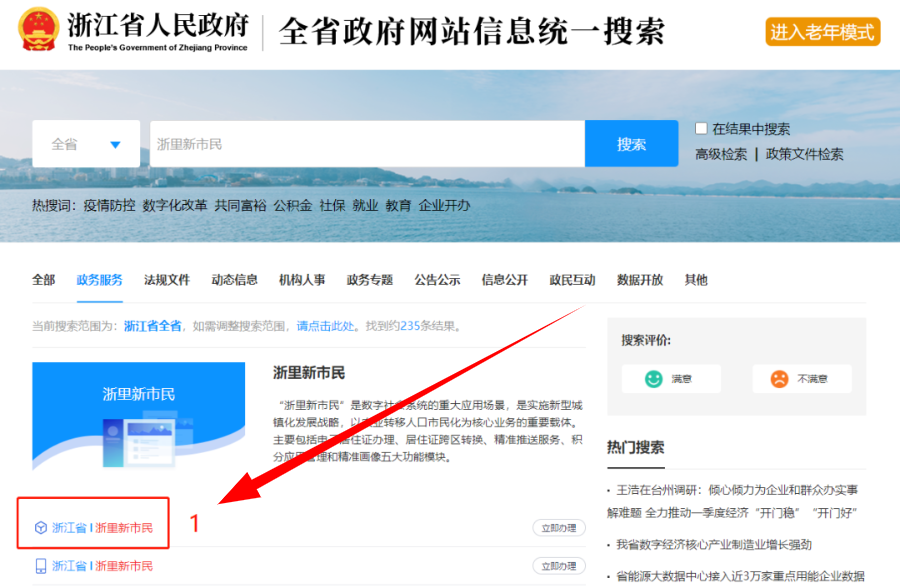This screenshot has height=588, width=900.
Task: Click the cube icon beside first 浙里新市民 result
Action: click(41, 528)
